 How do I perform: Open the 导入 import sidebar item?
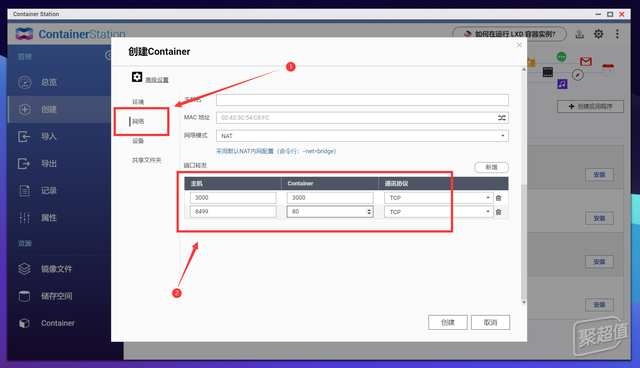(59, 136)
